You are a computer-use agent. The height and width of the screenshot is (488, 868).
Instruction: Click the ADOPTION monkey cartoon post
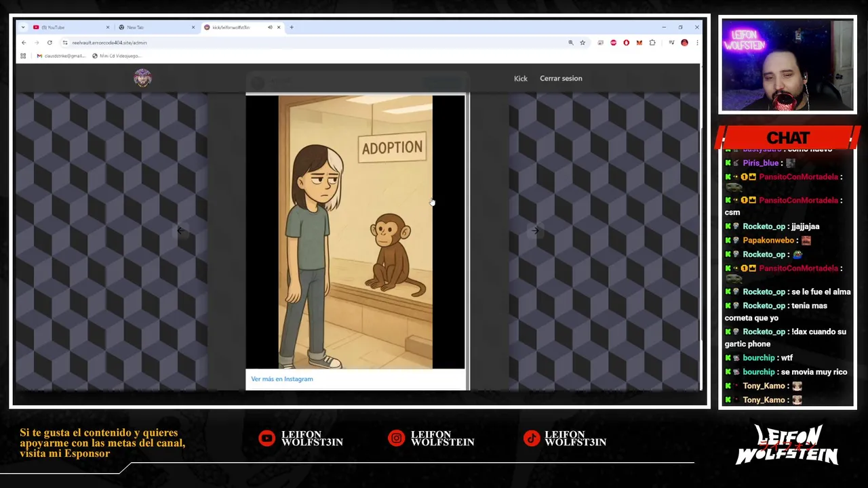point(355,232)
